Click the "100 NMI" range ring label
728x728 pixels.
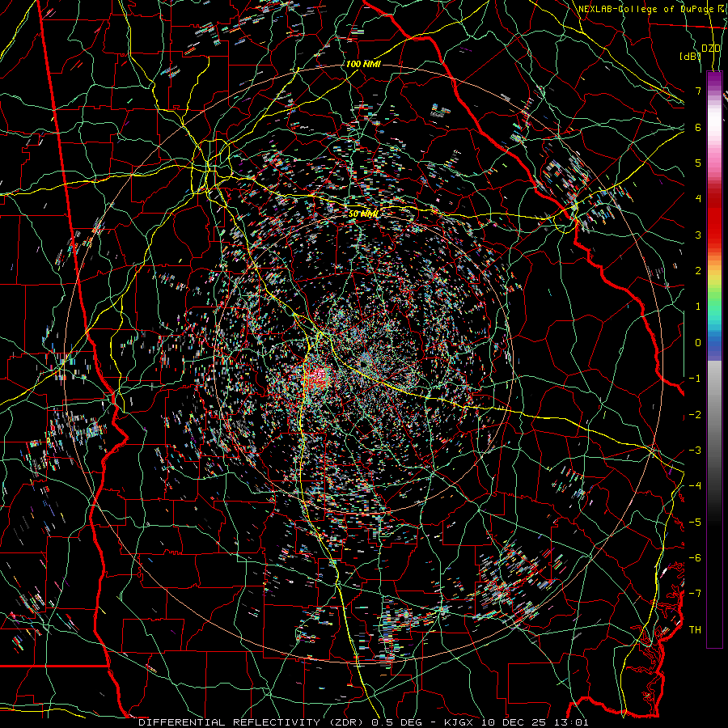(x=363, y=64)
